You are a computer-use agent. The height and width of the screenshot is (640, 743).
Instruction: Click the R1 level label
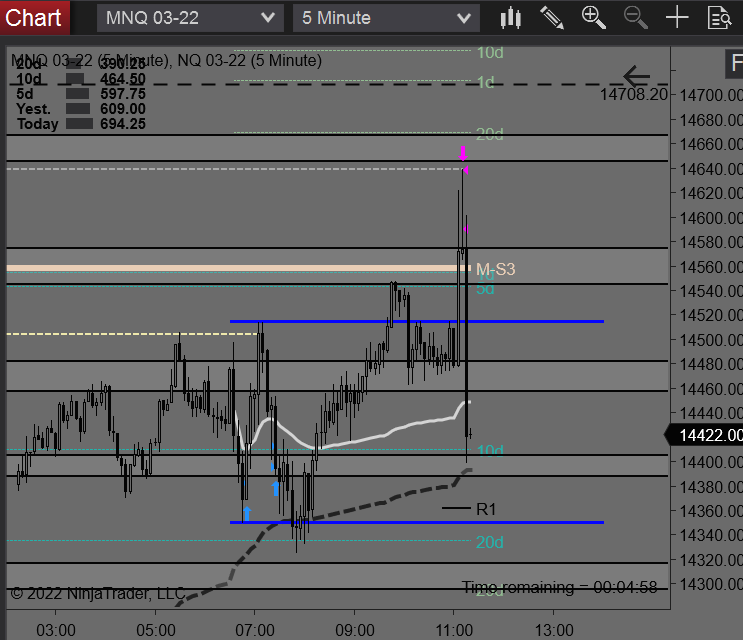click(x=486, y=509)
